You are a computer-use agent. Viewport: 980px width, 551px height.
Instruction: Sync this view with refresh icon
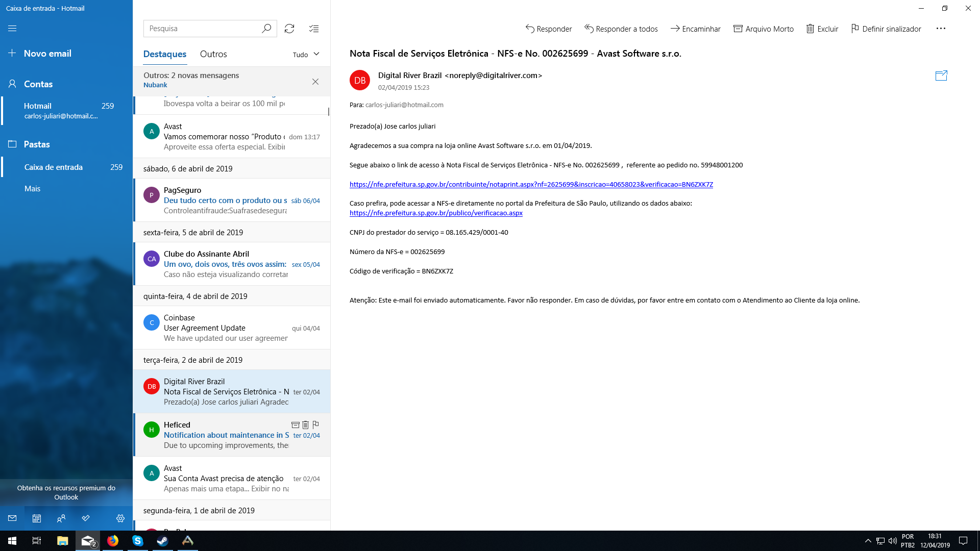(289, 29)
